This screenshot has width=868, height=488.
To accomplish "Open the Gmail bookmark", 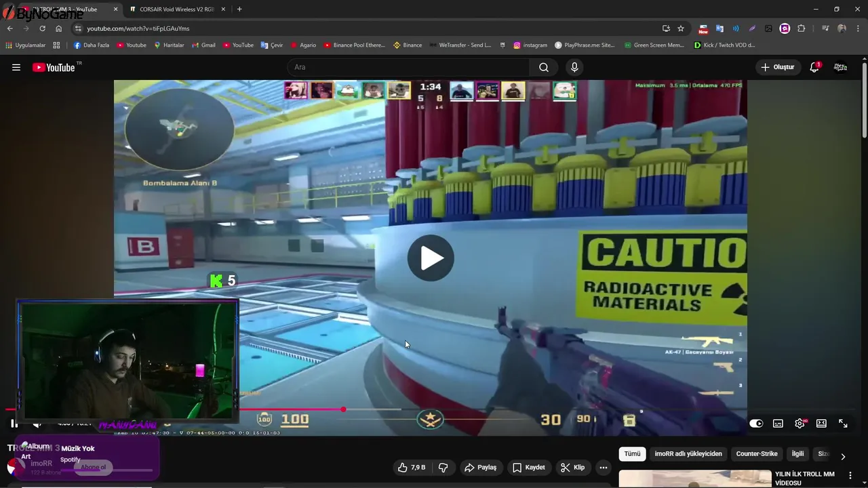I will point(203,45).
